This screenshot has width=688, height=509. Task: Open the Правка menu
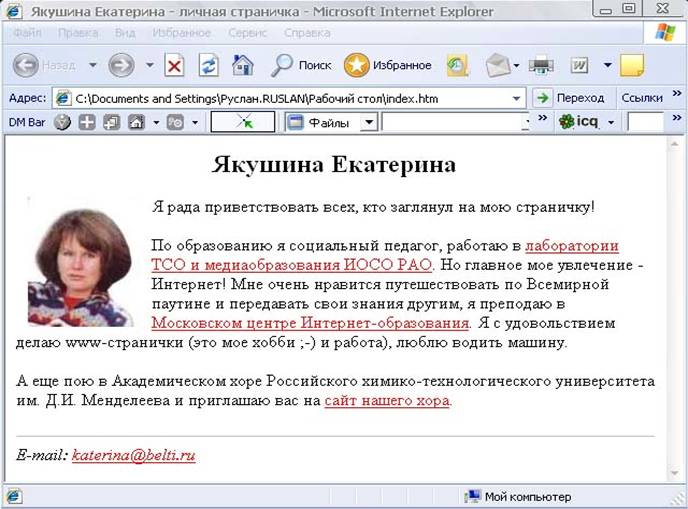pos(78,33)
